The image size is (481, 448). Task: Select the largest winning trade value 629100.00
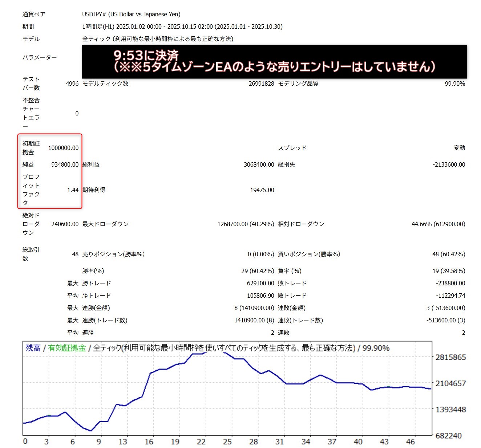click(260, 283)
